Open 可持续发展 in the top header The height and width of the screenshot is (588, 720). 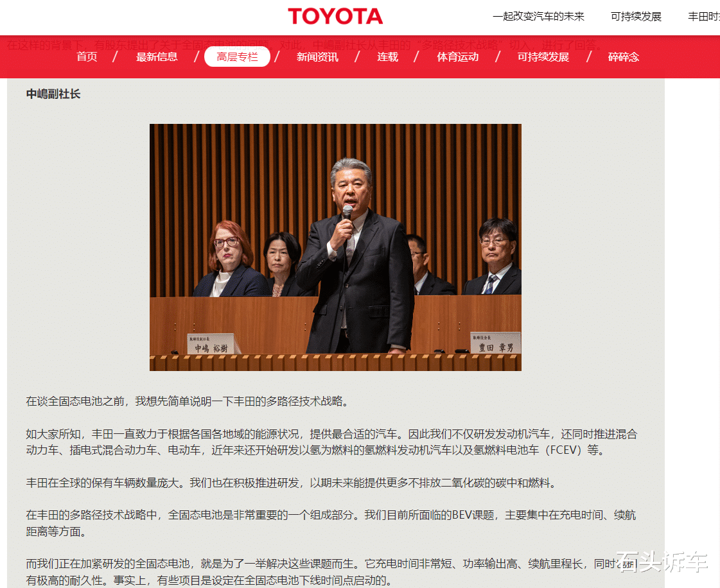(x=636, y=17)
